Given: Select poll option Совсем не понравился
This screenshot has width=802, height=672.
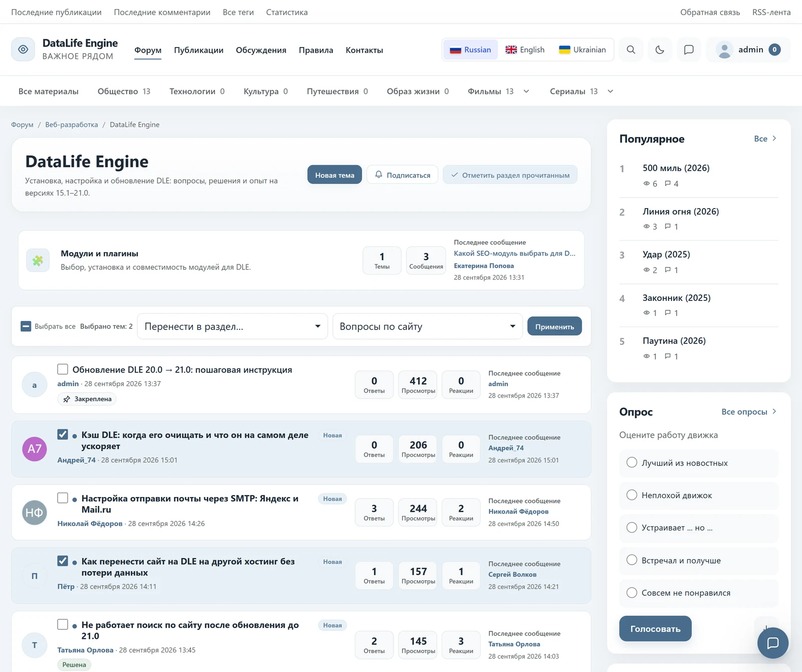Looking at the screenshot, I should (x=698, y=593).
